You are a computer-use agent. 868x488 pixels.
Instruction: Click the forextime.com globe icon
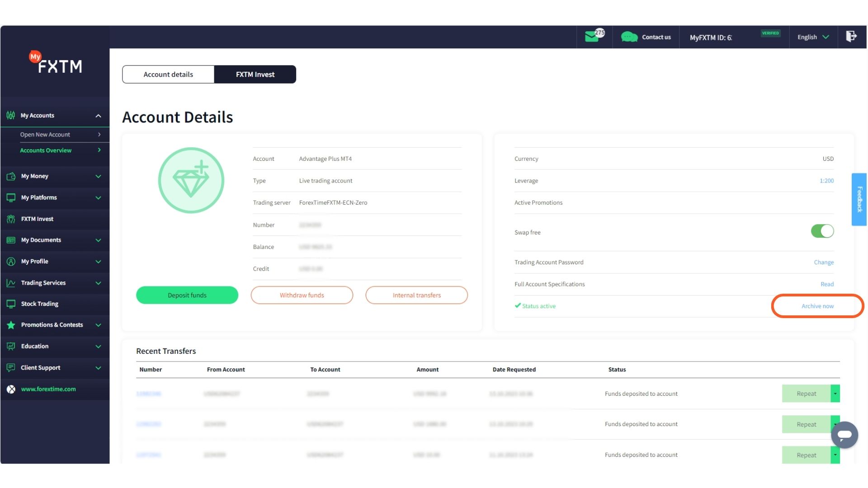11,389
